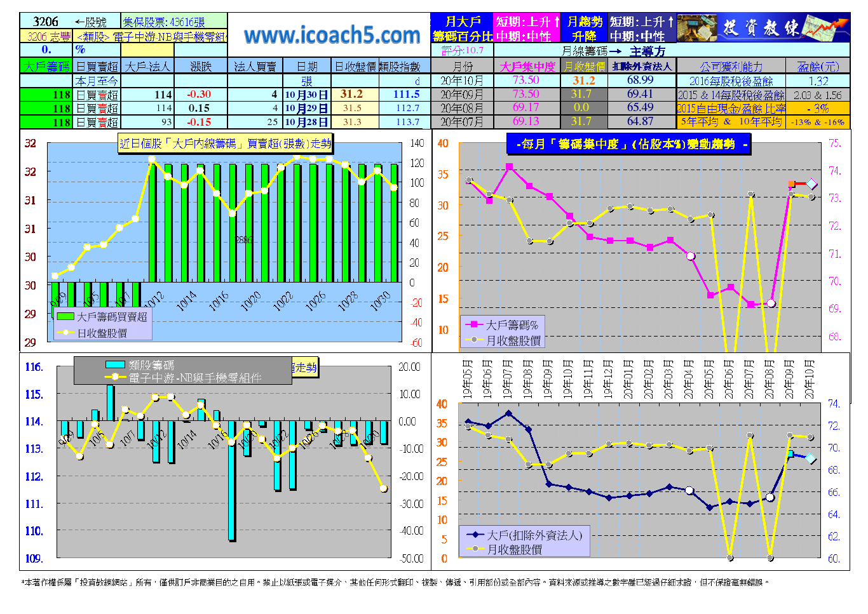
Task: Open the www.icoach5.com link
Action: pos(332,36)
